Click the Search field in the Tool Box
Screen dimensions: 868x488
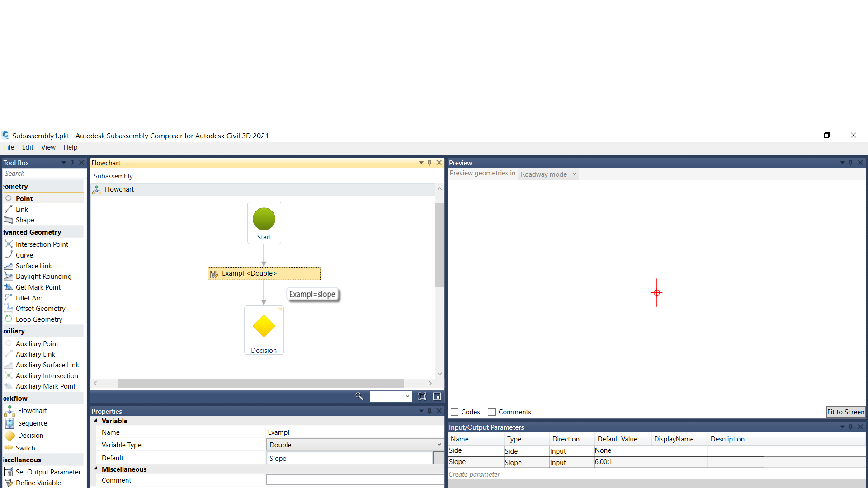[43, 173]
